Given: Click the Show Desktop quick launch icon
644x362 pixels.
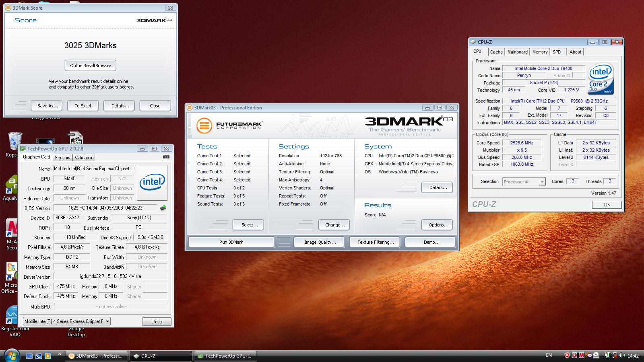Looking at the screenshot, I should point(29,356).
